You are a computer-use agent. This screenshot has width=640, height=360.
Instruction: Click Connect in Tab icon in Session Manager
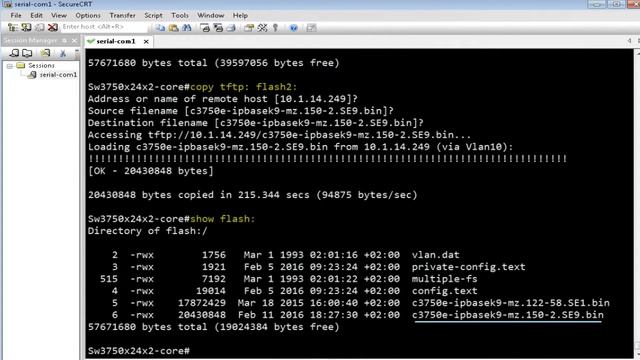pos(27,53)
